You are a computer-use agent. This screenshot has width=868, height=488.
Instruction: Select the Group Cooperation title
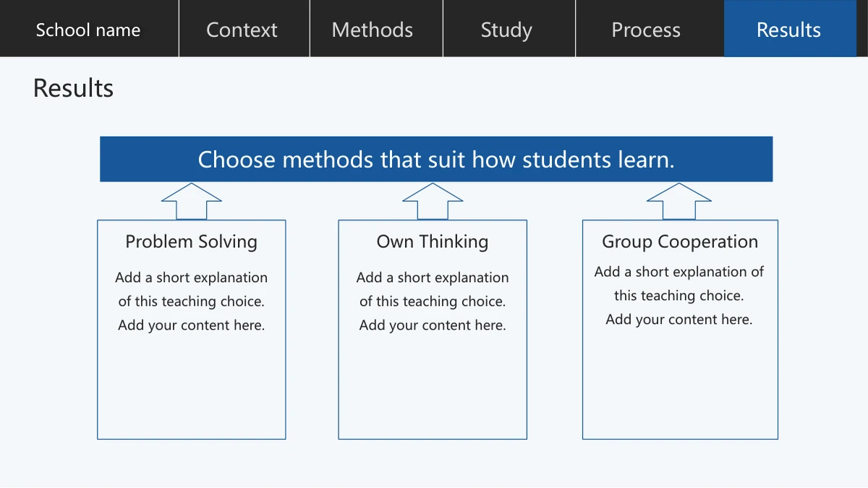pos(680,241)
